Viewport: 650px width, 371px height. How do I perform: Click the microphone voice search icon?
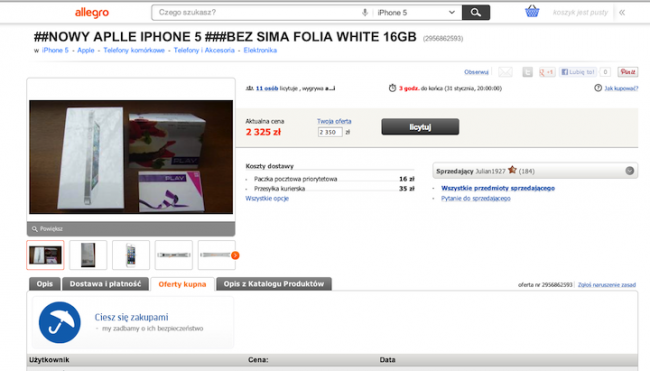tap(365, 12)
